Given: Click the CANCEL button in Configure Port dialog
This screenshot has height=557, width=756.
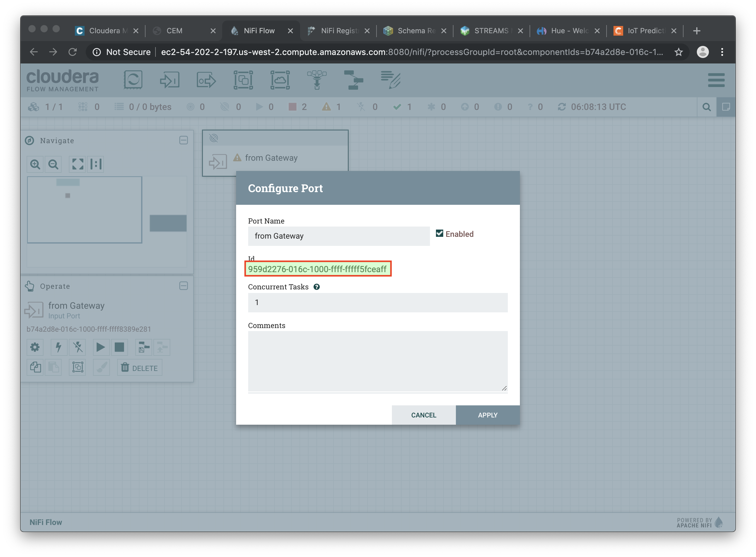Looking at the screenshot, I should pos(423,415).
